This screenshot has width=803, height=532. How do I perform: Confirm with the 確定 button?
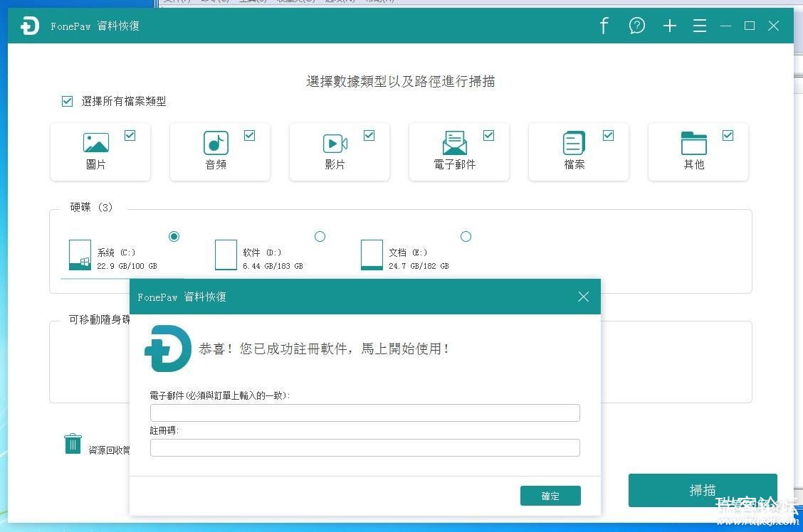pyautogui.click(x=550, y=496)
